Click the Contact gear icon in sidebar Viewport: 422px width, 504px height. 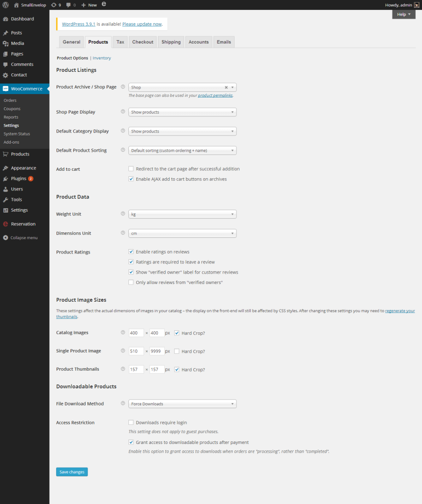(x=5, y=75)
